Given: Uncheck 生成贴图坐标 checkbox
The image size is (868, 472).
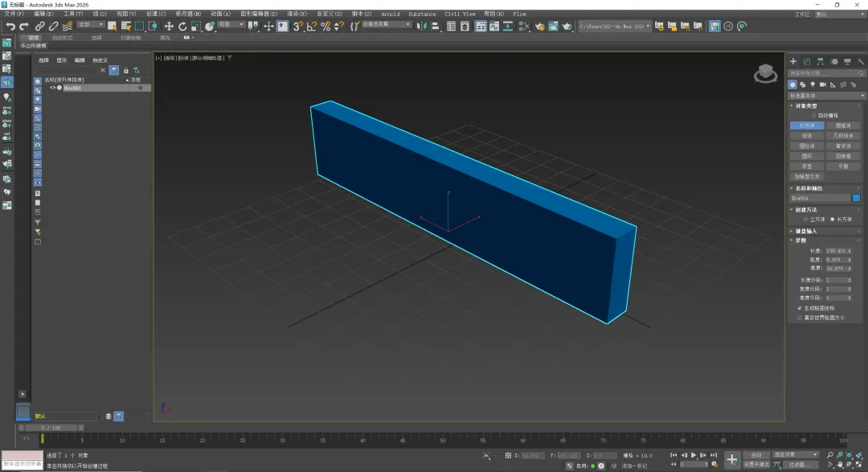Looking at the screenshot, I should tap(800, 308).
